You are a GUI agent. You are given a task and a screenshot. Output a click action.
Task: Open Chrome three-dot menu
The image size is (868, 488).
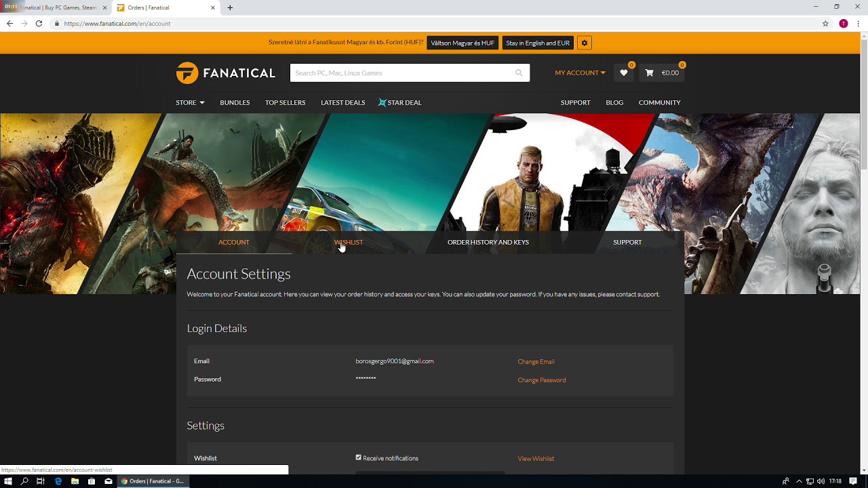click(x=859, y=23)
